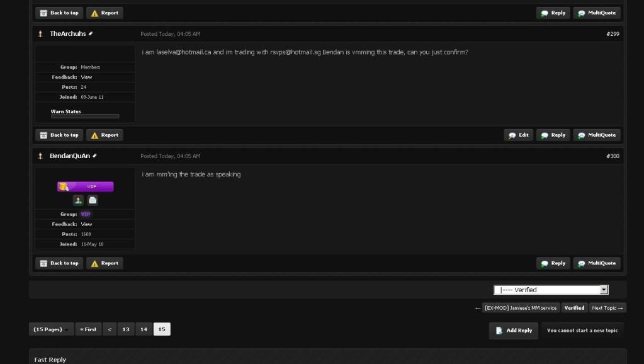Click user icon beside BendanQuAn
Image resolution: width=644 pixels, height=364 pixels.
pos(40,156)
